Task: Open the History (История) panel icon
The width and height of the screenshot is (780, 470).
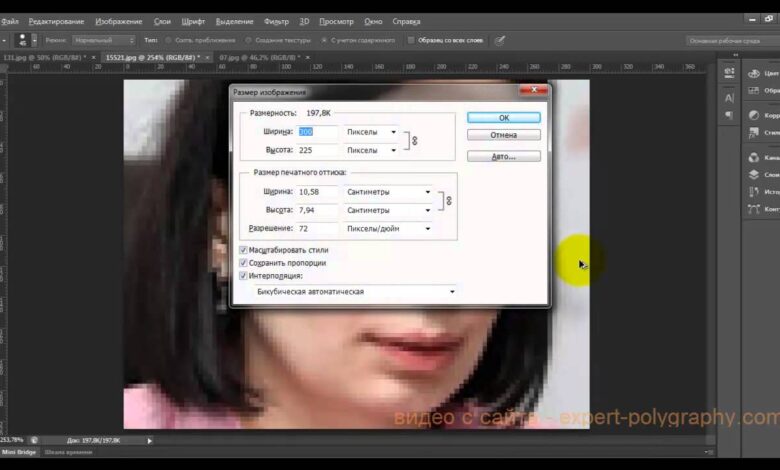Action: (x=755, y=191)
